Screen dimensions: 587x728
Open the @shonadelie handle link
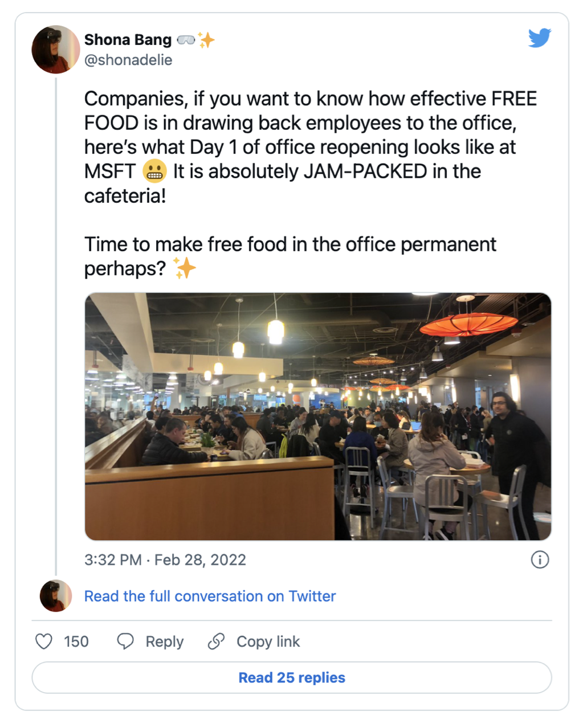pyautogui.click(x=128, y=60)
